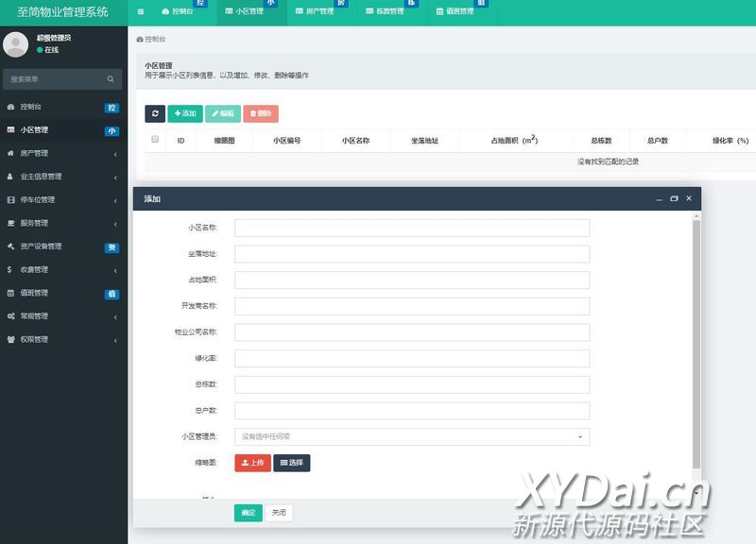The height and width of the screenshot is (544, 756).
Task: Click the red 上传 upload button
Action: point(252,463)
